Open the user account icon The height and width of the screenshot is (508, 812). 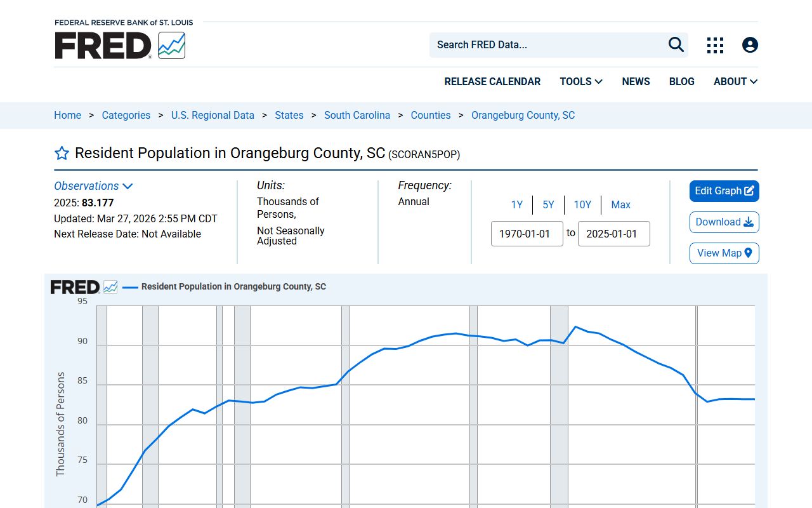[x=750, y=45]
